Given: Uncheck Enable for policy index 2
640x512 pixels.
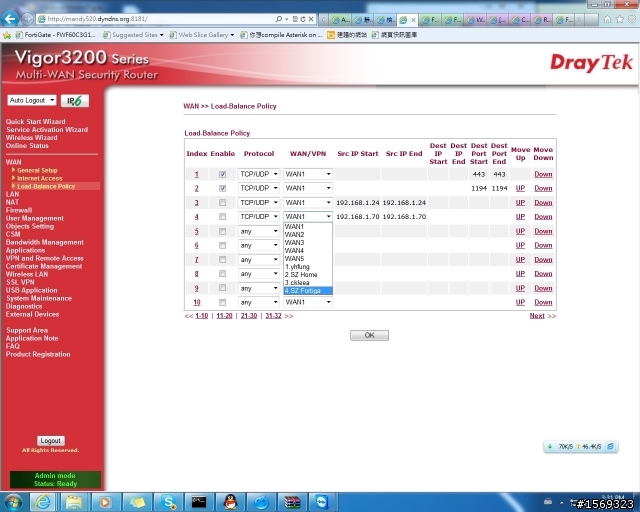Looking at the screenshot, I should (x=222, y=188).
